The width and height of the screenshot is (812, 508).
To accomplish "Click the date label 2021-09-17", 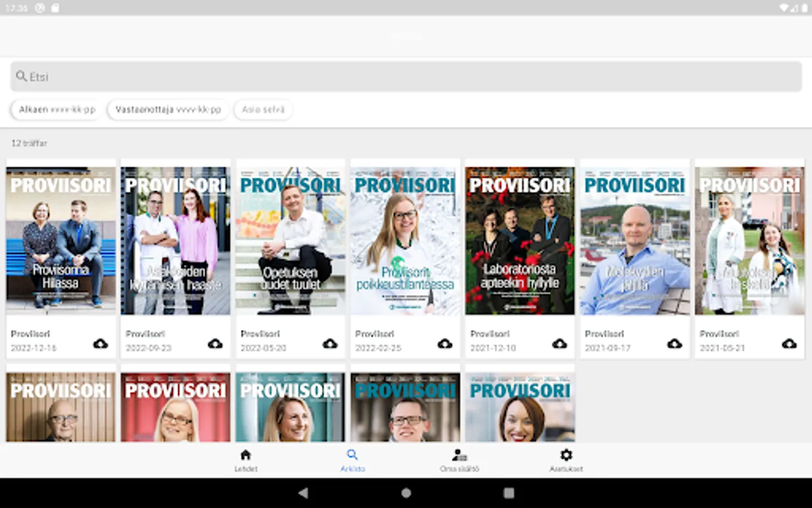I will pos(608,348).
